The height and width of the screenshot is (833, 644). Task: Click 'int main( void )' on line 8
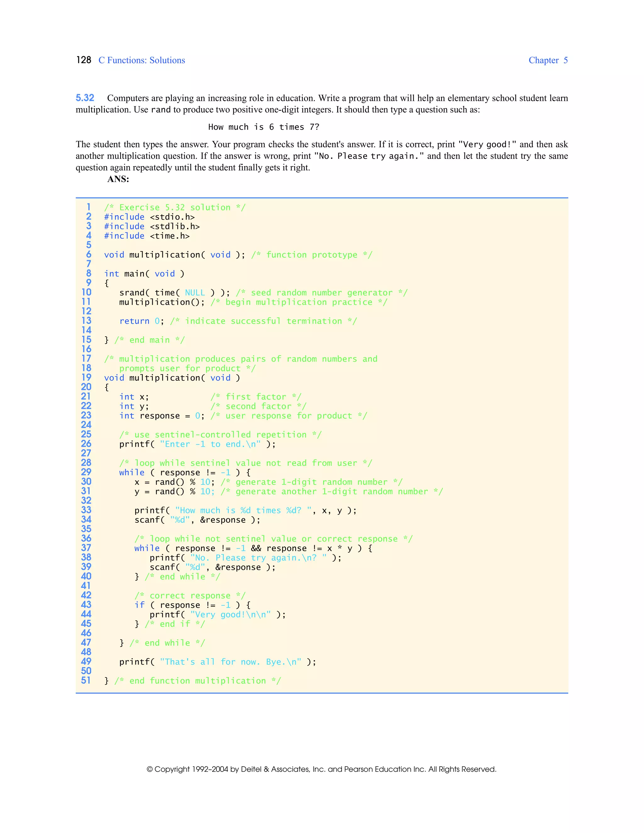tap(144, 274)
